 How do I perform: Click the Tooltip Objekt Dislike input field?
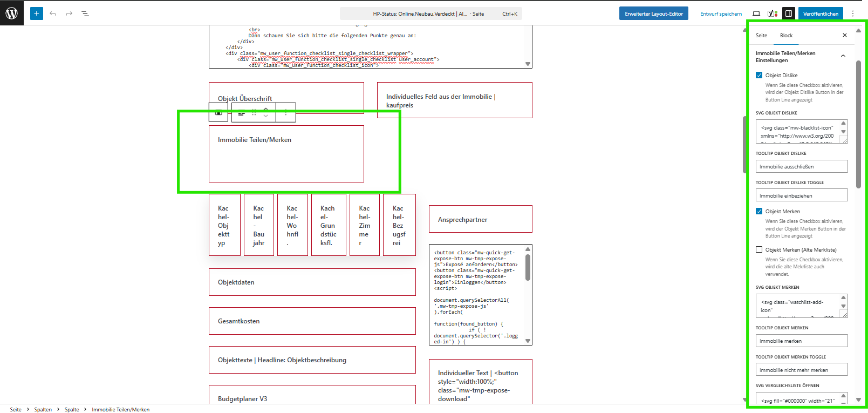pos(802,166)
